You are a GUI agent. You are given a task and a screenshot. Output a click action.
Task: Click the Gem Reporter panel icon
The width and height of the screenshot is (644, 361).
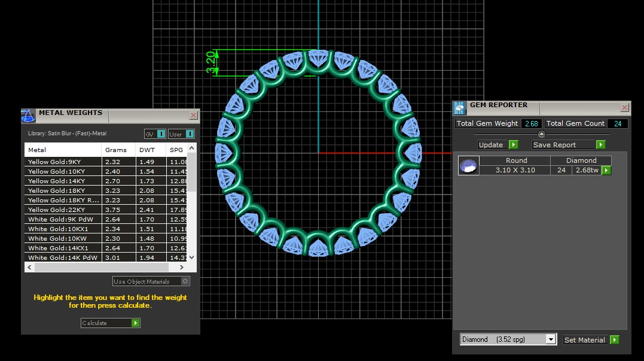(x=459, y=108)
